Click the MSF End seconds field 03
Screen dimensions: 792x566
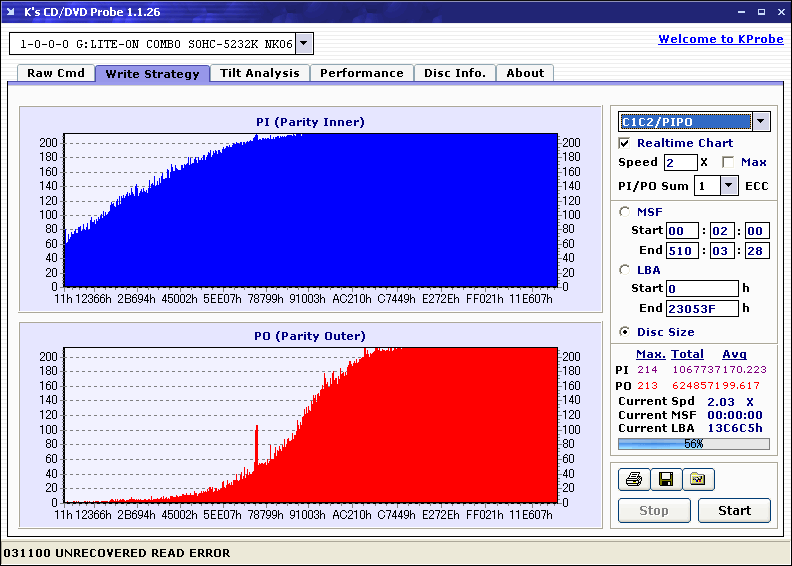point(722,250)
